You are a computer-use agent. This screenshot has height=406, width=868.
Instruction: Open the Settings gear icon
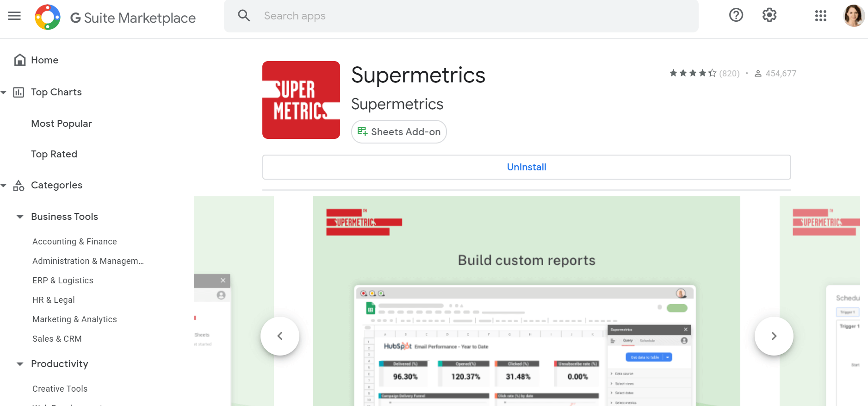(x=769, y=15)
